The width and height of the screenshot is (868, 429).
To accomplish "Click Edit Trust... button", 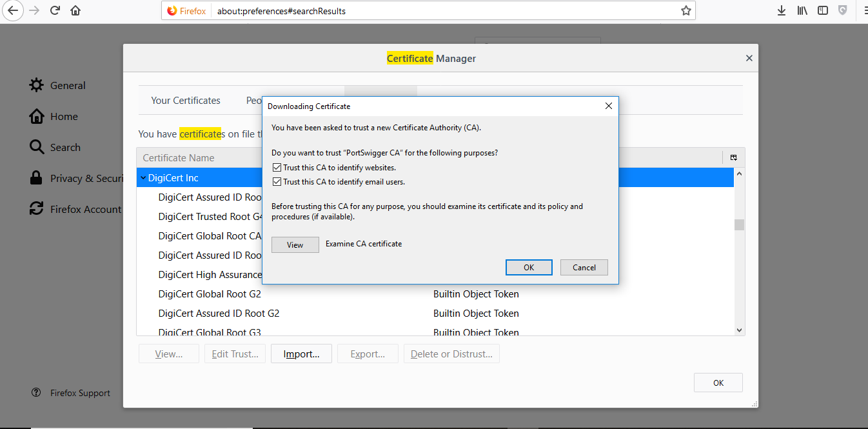I will coord(235,354).
